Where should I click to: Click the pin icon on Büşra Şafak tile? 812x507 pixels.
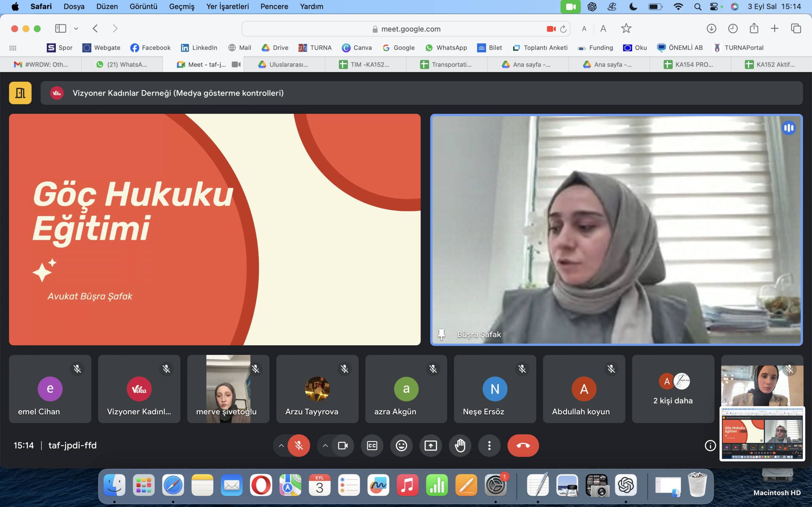click(442, 334)
